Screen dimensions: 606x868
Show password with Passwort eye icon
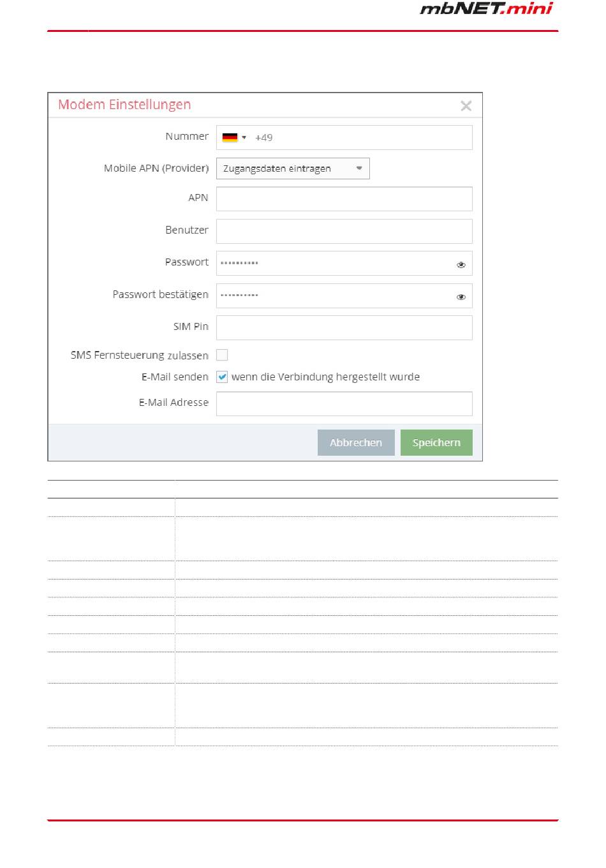tap(461, 264)
